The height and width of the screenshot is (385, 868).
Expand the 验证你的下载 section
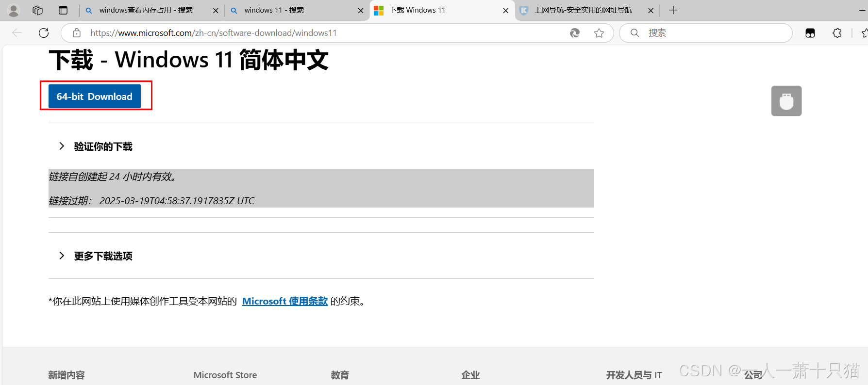(x=96, y=146)
